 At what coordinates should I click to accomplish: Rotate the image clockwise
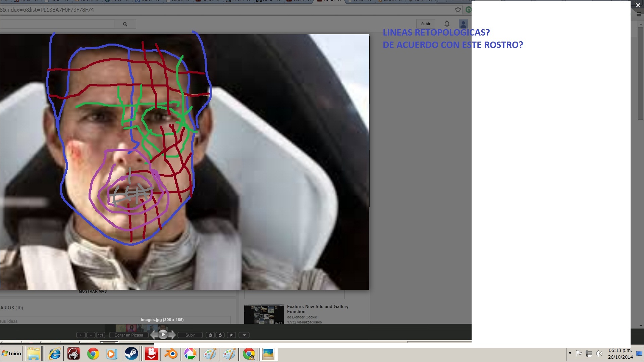[x=220, y=335]
